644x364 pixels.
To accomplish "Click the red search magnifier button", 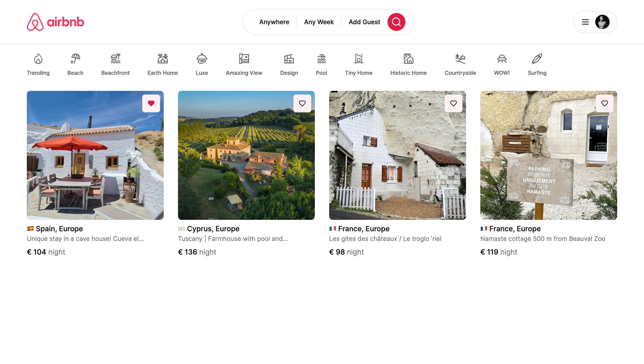I will click(x=396, y=22).
